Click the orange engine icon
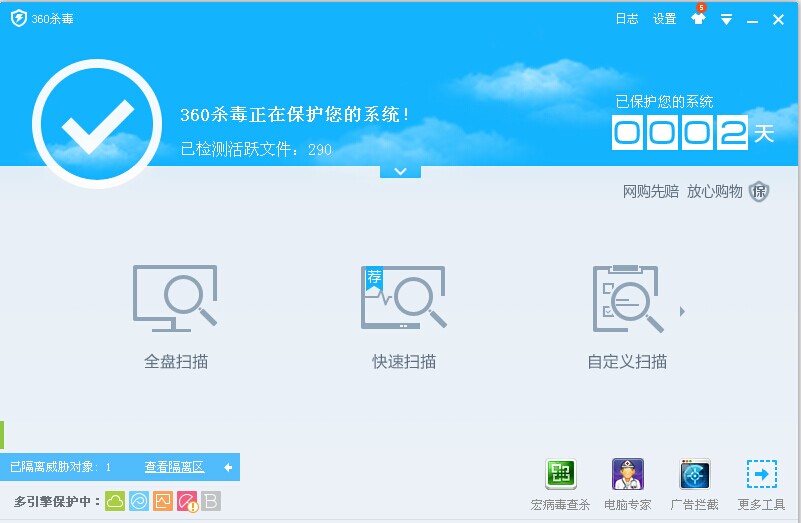Screen dimensions: 801x523 click(163, 502)
